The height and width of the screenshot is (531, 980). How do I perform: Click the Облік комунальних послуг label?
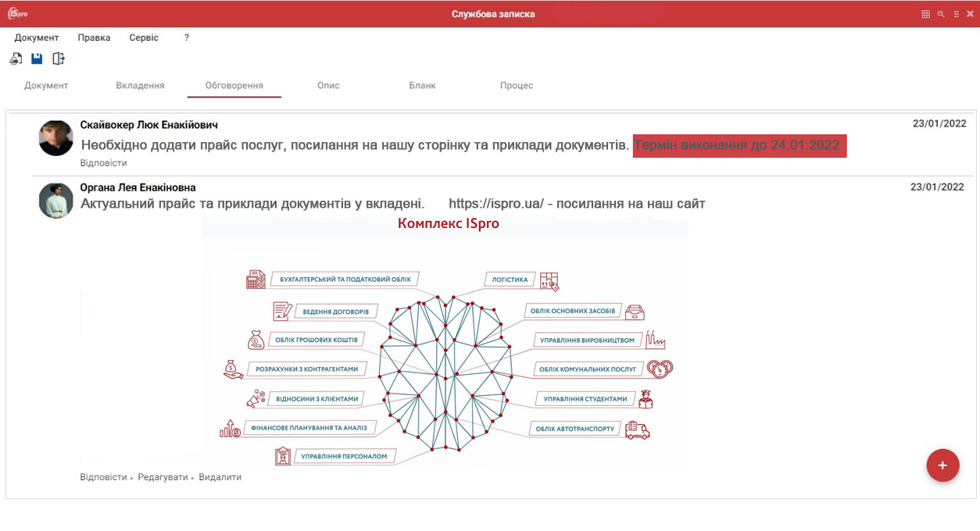point(589,369)
